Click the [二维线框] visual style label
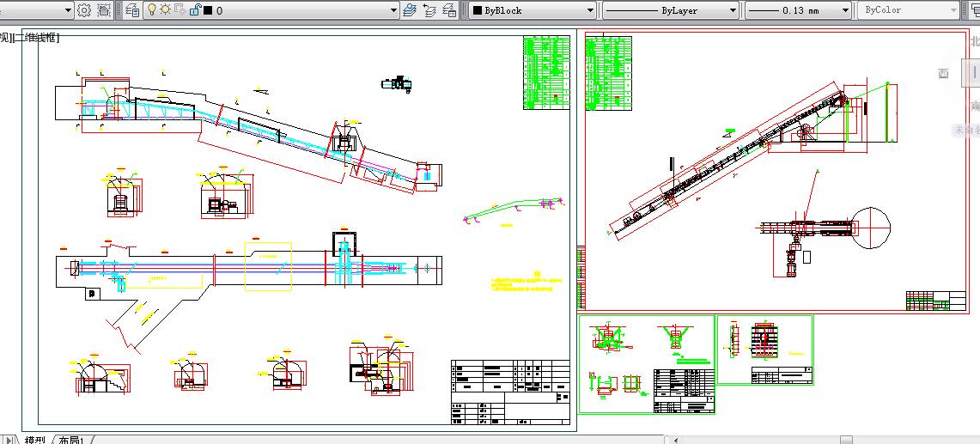This screenshot has width=980, height=444. coord(35,38)
